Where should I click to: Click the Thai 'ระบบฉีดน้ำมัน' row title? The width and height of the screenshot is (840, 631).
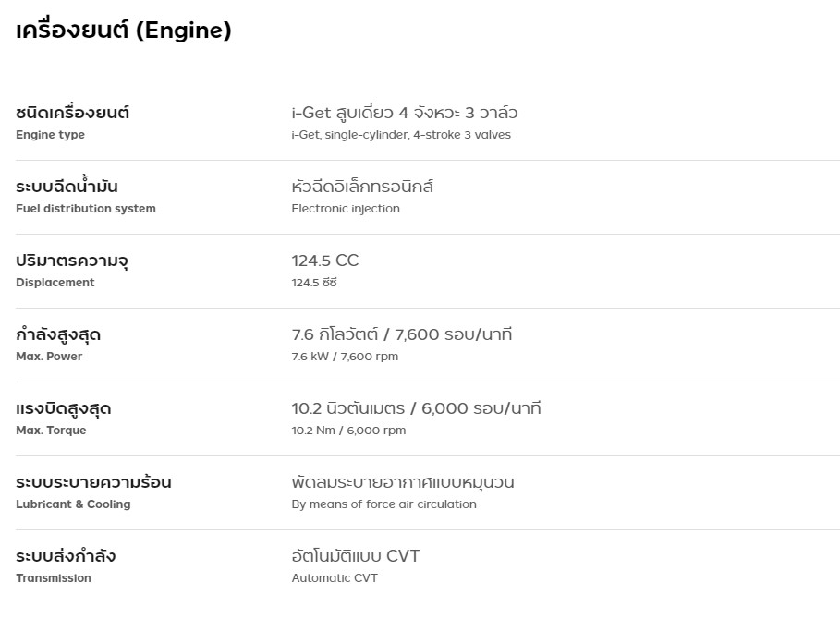(67, 187)
